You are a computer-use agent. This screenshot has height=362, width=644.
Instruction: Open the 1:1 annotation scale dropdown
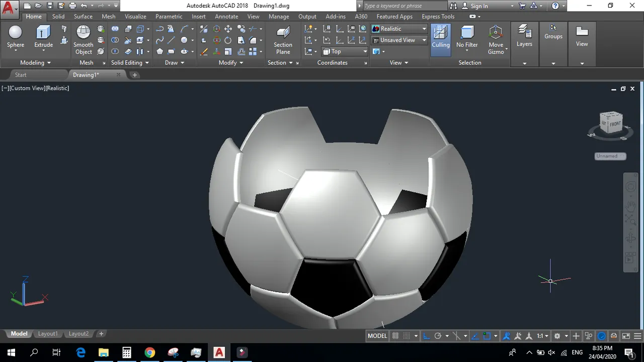[542, 336]
